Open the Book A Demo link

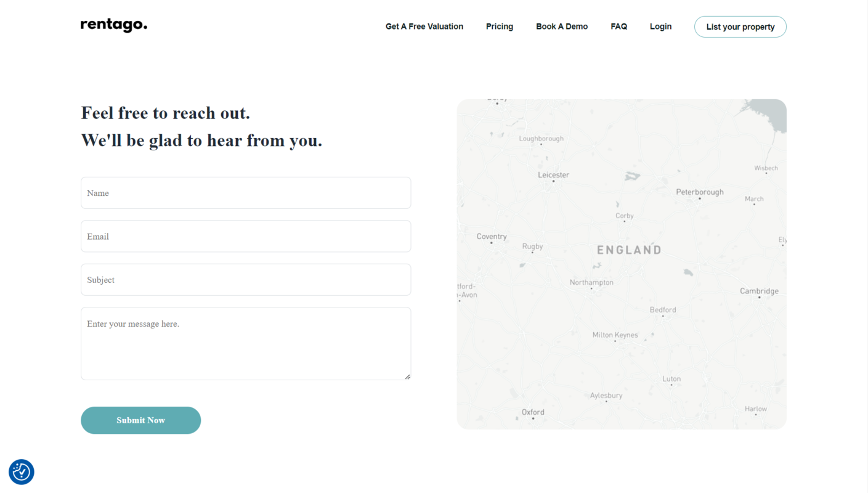click(562, 26)
